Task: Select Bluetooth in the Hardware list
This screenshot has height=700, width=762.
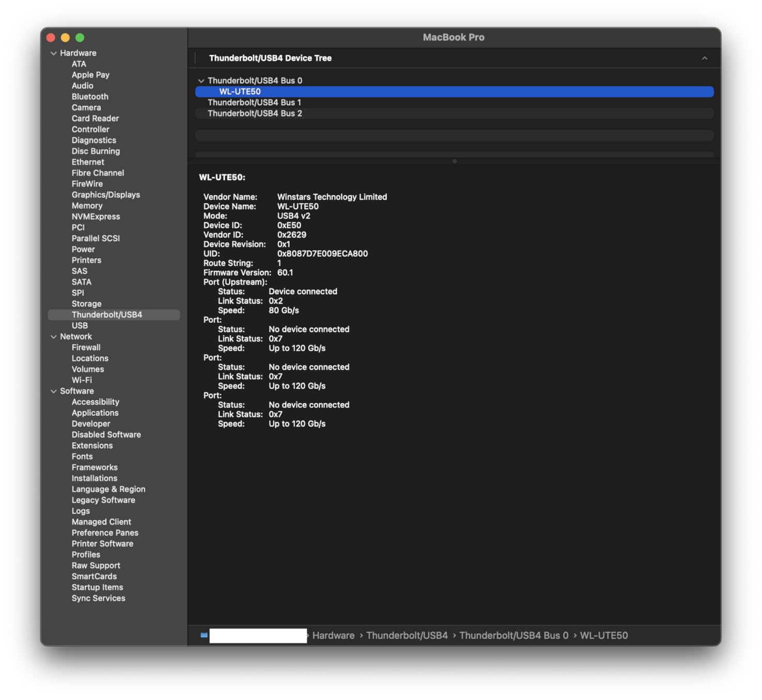Action: [x=90, y=97]
